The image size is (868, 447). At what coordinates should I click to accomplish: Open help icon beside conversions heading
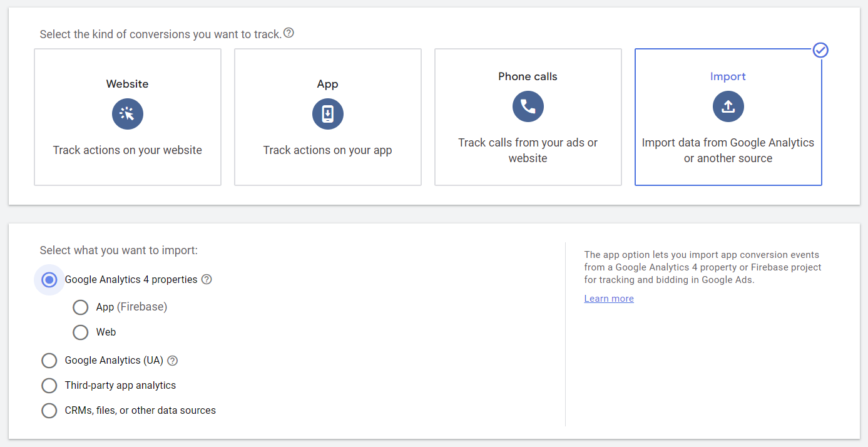pyautogui.click(x=288, y=33)
